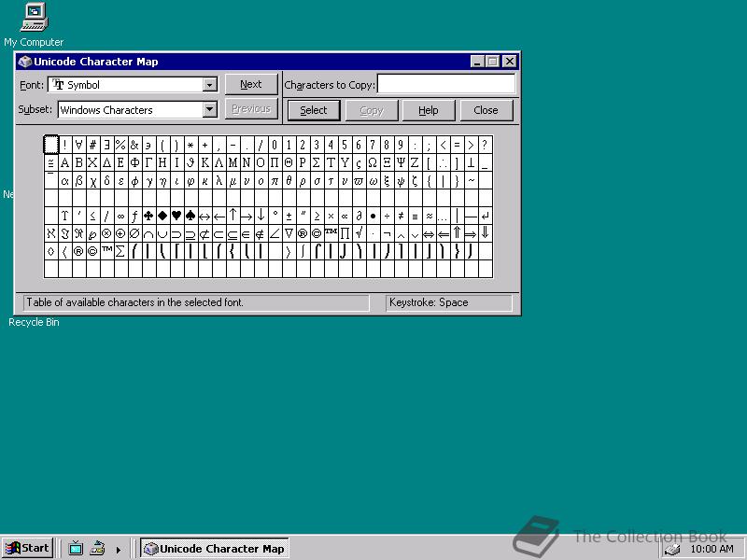Choose the capital Delta character

pos(106,162)
